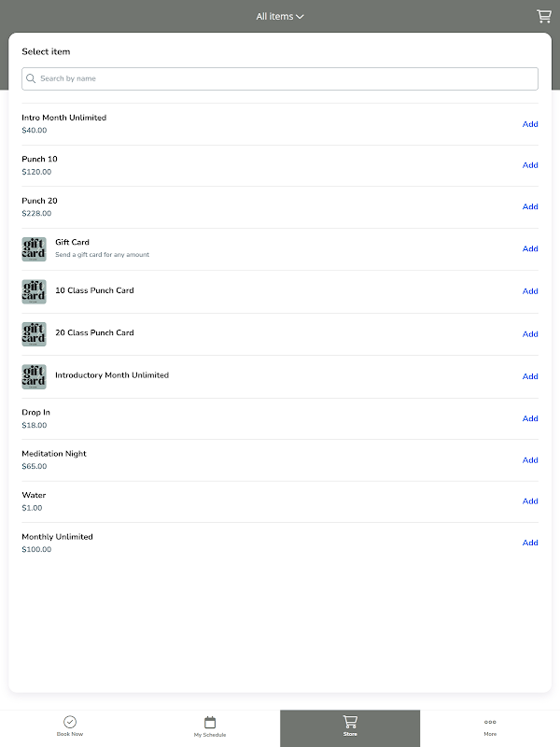
Task: Open the shopping cart icon
Action: pyautogui.click(x=543, y=16)
